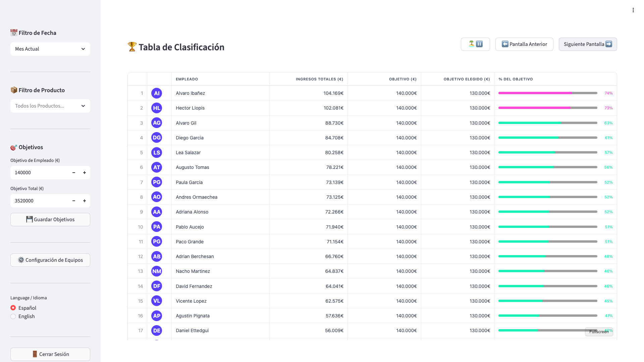
Task: Click the AA avatar for Adriana Alonso
Action: tap(157, 212)
